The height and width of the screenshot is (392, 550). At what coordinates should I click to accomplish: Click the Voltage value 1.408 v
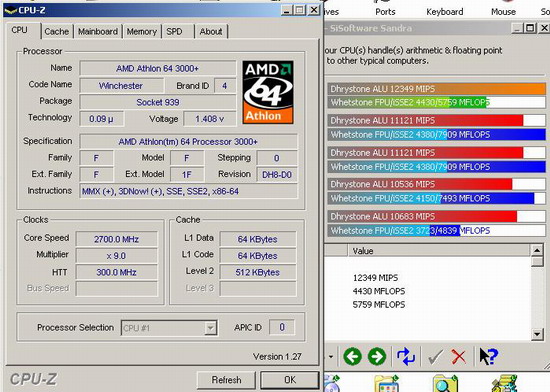pyautogui.click(x=209, y=119)
